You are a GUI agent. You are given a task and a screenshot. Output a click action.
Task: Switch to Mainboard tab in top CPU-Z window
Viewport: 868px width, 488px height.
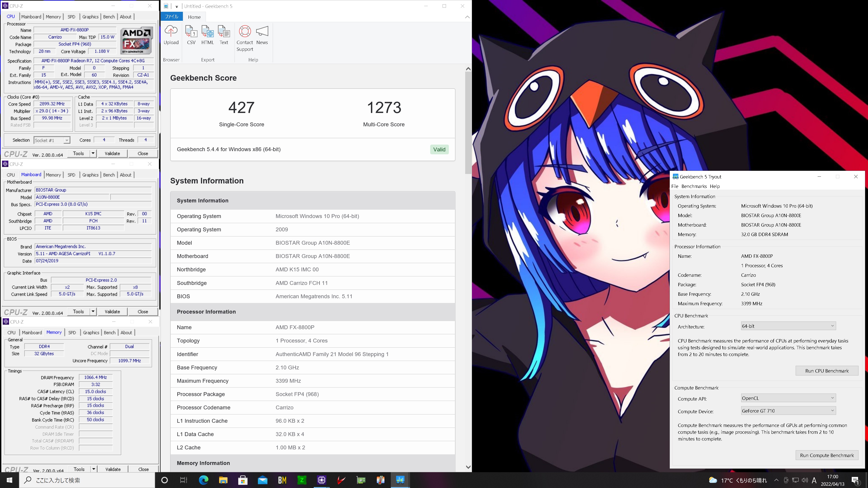click(31, 17)
